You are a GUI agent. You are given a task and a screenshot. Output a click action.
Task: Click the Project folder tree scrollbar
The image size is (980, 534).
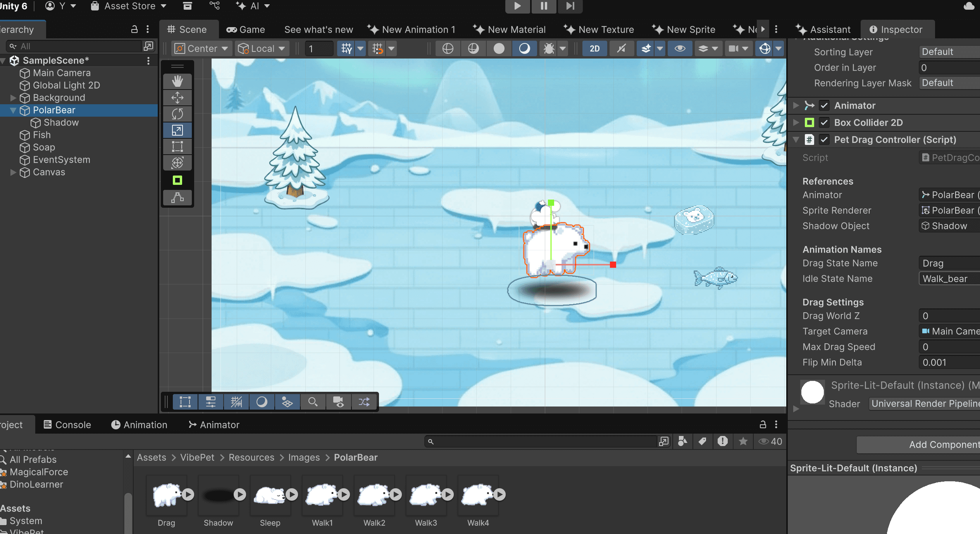pyautogui.click(x=128, y=513)
